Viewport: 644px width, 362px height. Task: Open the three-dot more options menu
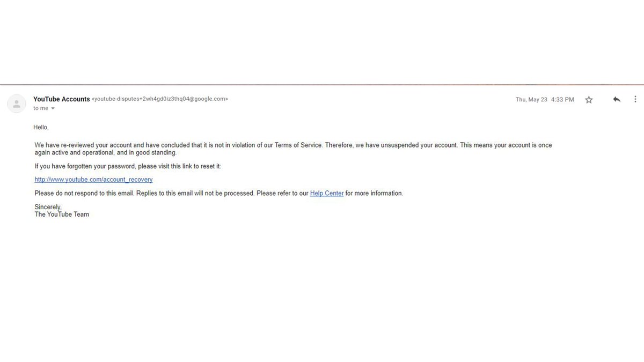click(x=635, y=99)
